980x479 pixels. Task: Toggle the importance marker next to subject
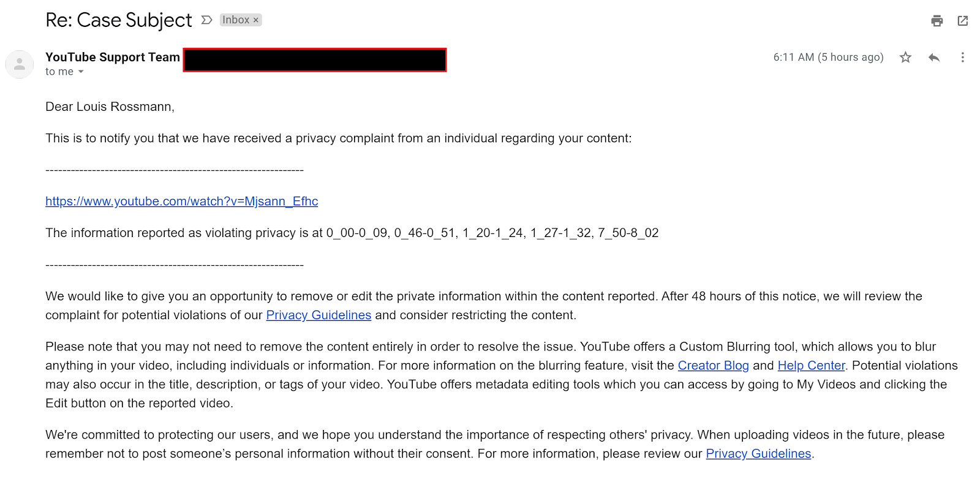click(207, 20)
